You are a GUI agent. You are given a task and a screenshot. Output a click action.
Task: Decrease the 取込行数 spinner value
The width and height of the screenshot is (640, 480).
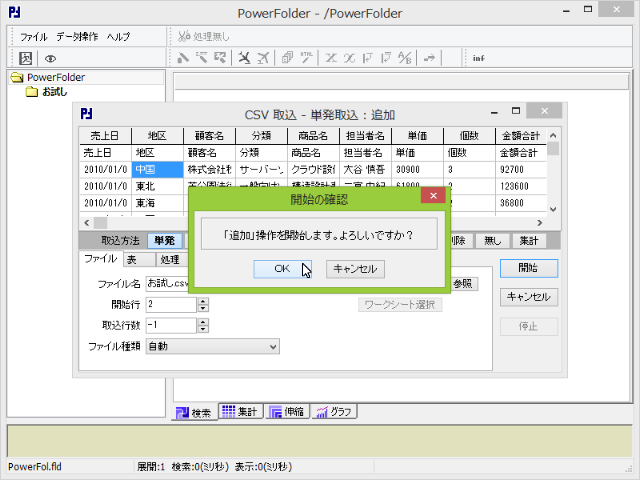(x=203, y=329)
